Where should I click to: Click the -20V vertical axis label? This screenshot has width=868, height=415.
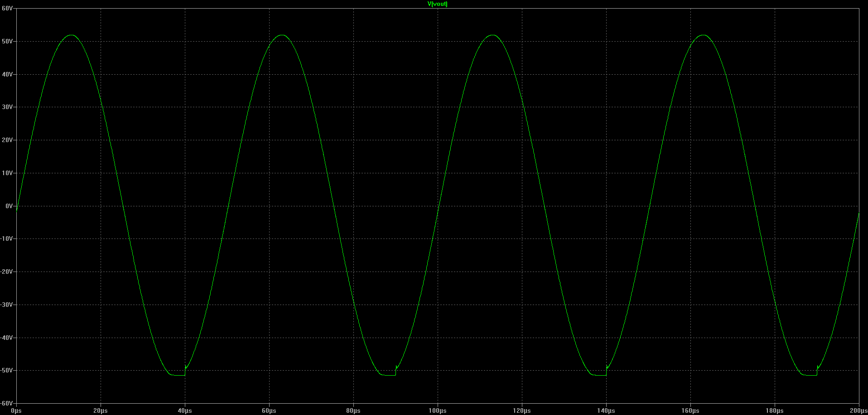point(6,272)
